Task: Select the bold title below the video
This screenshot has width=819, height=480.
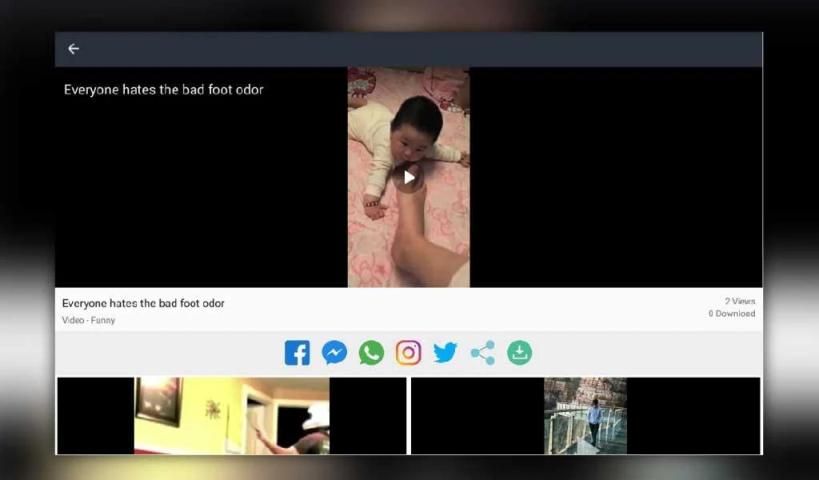Action: click(x=143, y=303)
